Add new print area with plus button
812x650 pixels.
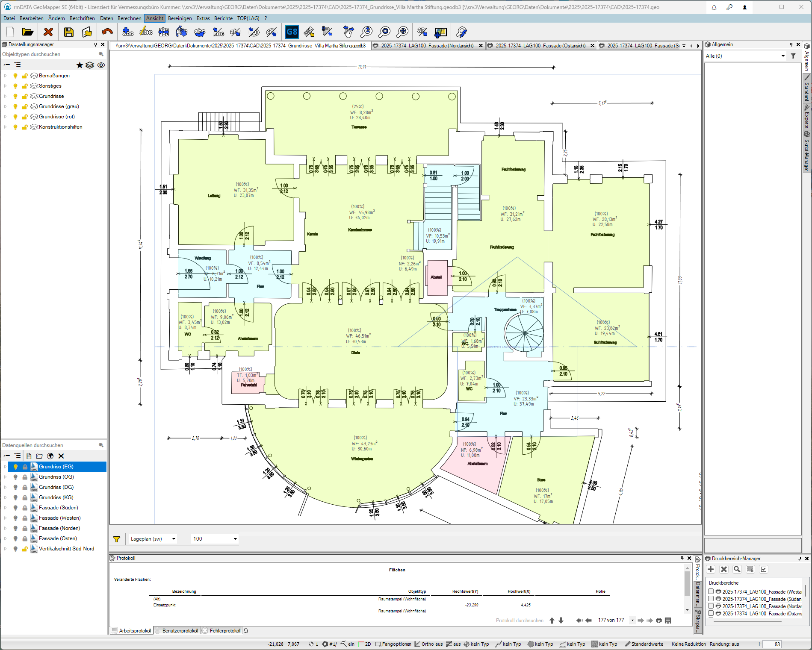tap(711, 569)
